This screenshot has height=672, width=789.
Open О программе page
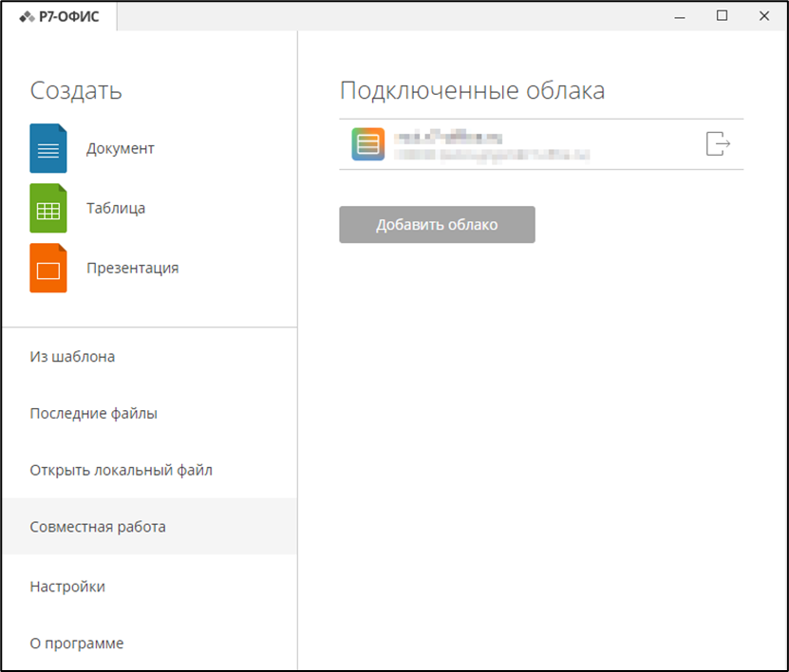[149, 644]
